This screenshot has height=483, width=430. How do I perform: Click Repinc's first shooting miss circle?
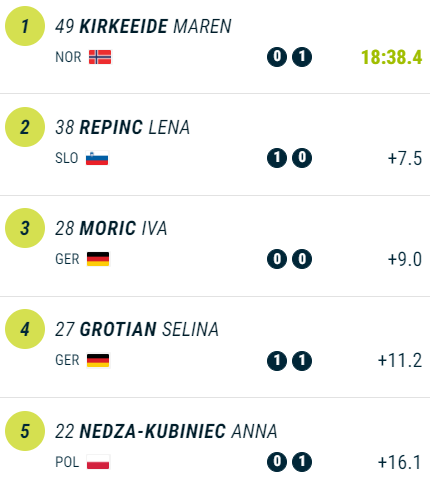click(277, 158)
